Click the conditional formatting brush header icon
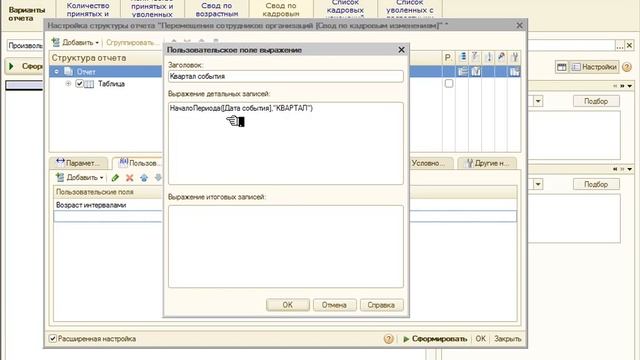The height and width of the screenshot is (360, 640). 501,57
